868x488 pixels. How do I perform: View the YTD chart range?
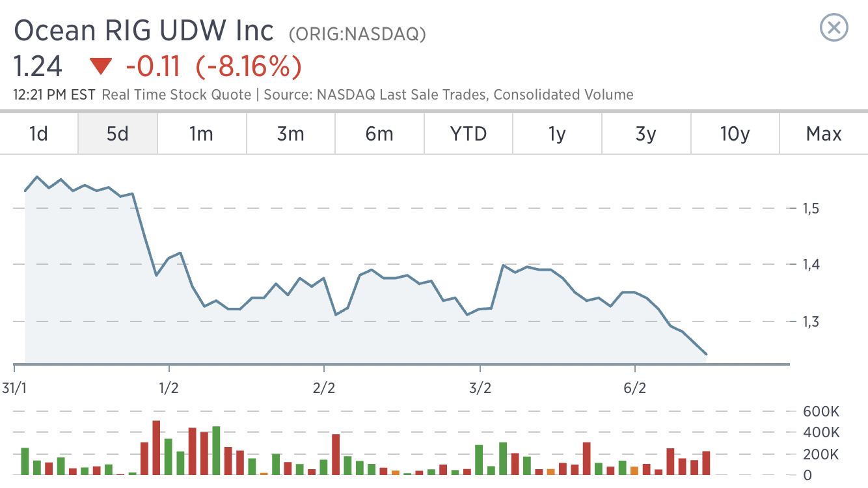468,134
